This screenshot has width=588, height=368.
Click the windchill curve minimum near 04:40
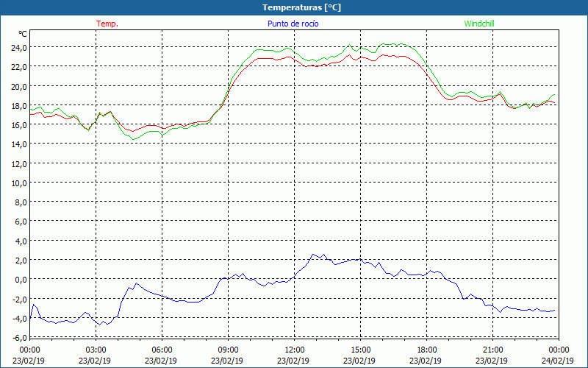(x=133, y=139)
